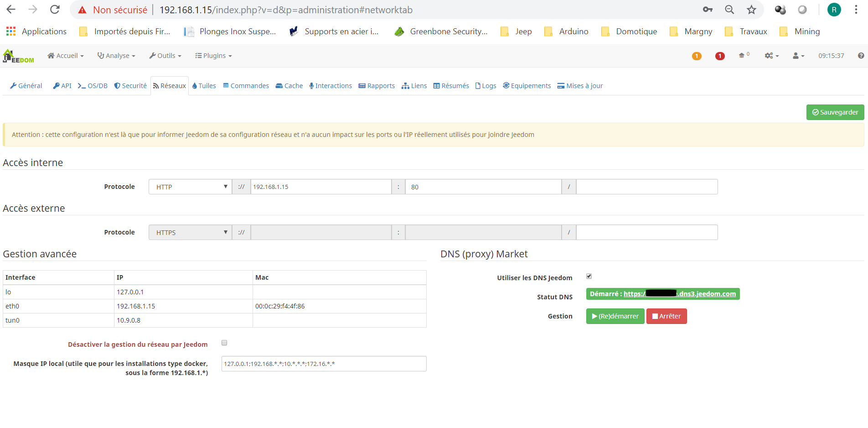The width and height of the screenshot is (868, 428).
Task: Switch to the API tab
Action: pos(62,86)
